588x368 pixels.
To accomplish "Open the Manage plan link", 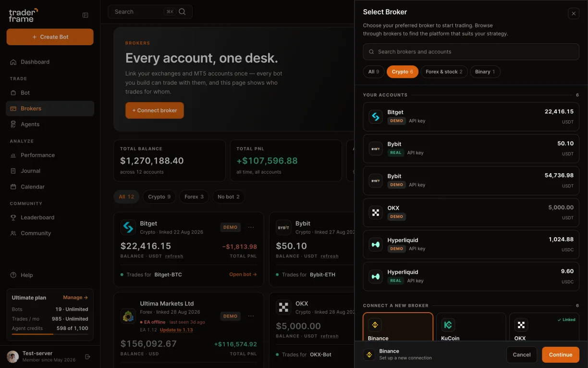I will [x=75, y=298].
